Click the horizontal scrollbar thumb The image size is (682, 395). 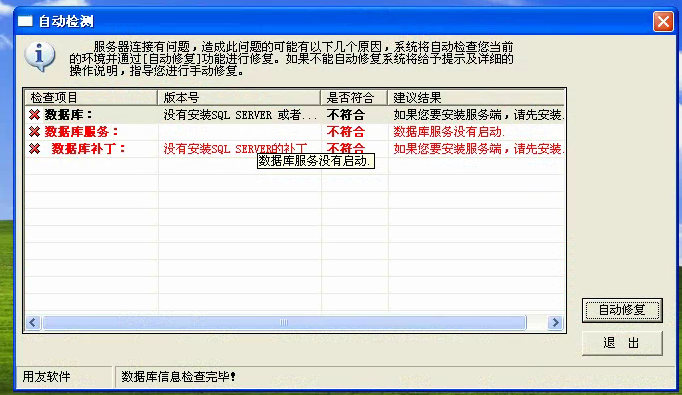284,323
